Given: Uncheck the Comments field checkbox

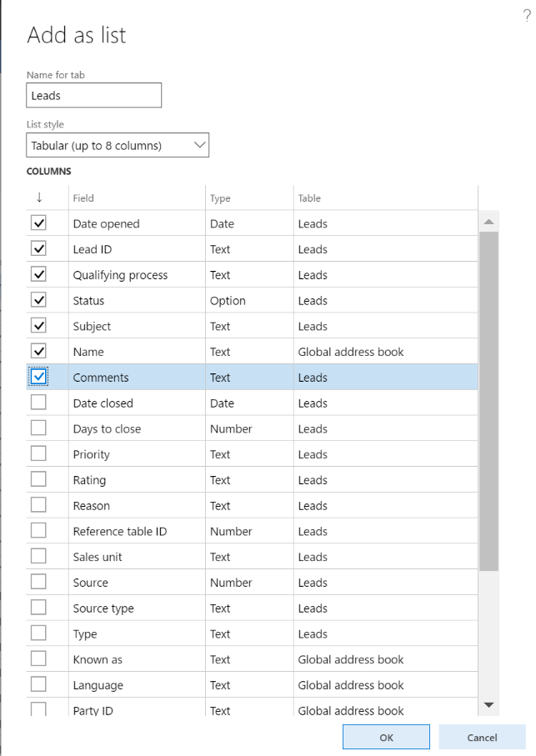Looking at the screenshot, I should coord(38,378).
